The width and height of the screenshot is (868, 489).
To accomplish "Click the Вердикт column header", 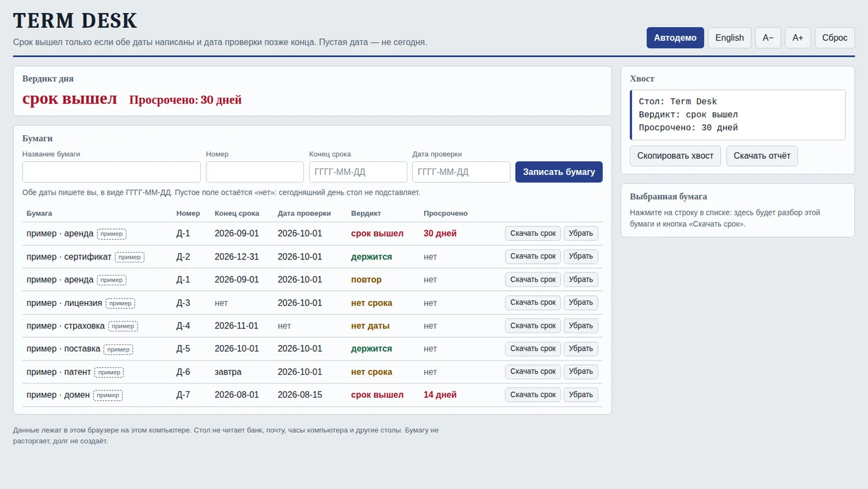I will (366, 213).
